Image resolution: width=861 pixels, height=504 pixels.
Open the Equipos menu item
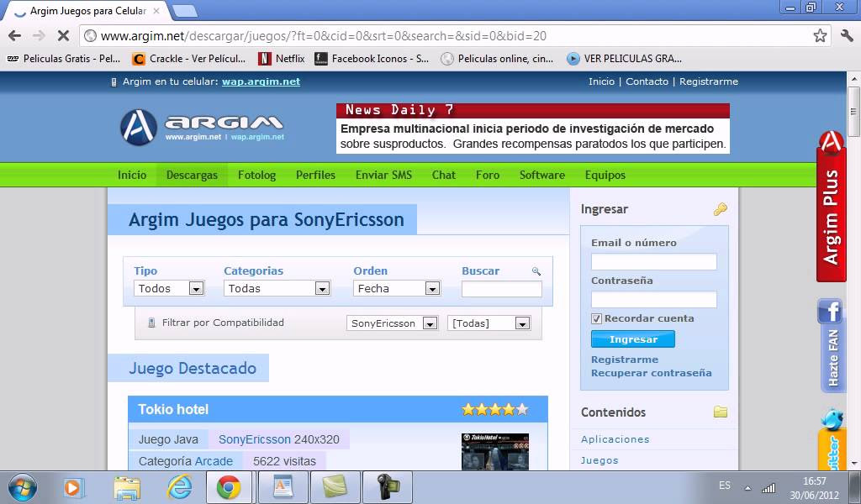(605, 175)
